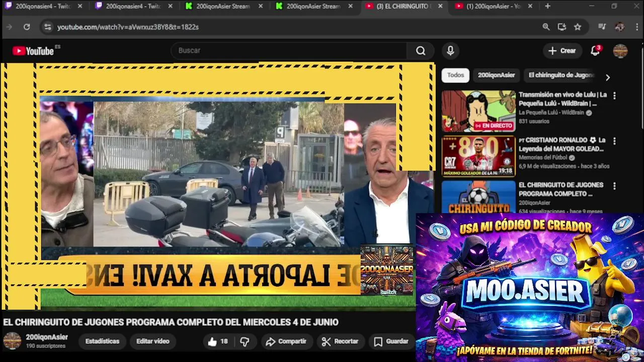The height and width of the screenshot is (362, 644).
Task: Dislike the video with thumbs-down icon
Action: 245,341
